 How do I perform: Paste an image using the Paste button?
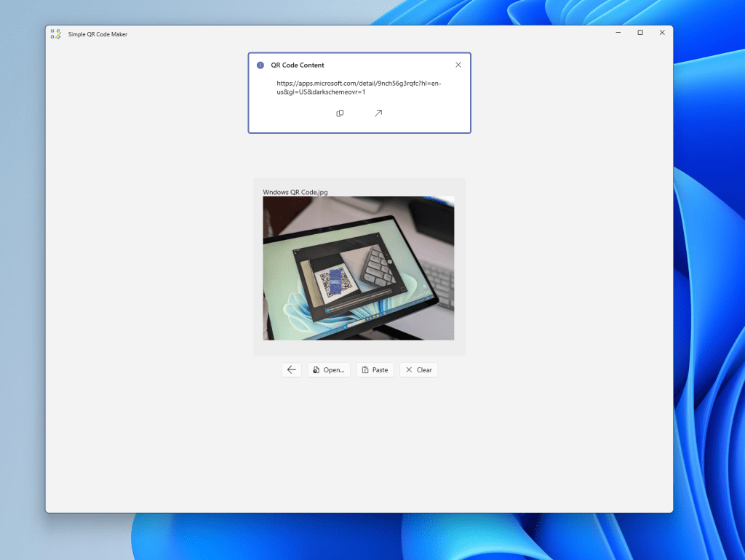[x=375, y=369]
